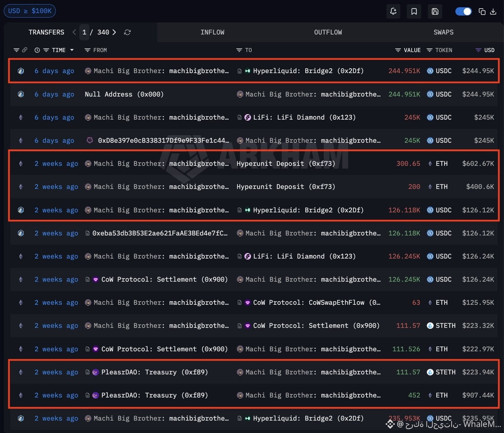Switch to the SWAPS tab
This screenshot has width=504, height=433.
click(443, 32)
